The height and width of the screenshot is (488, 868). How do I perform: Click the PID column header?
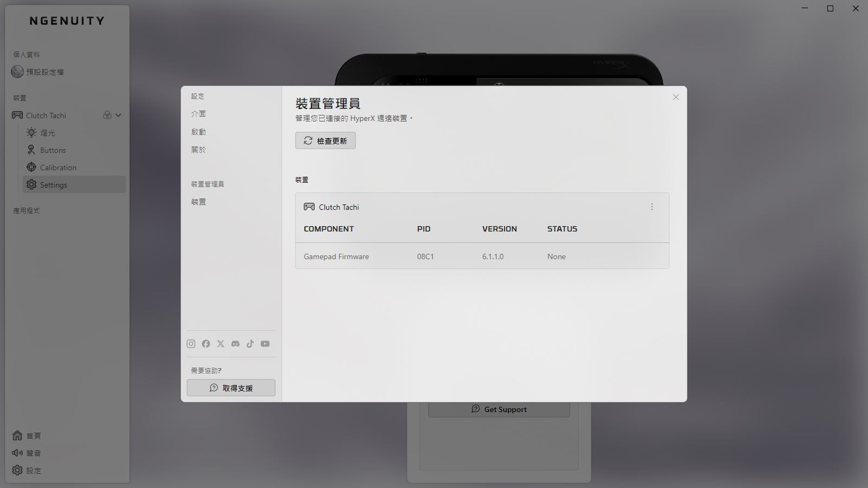424,229
